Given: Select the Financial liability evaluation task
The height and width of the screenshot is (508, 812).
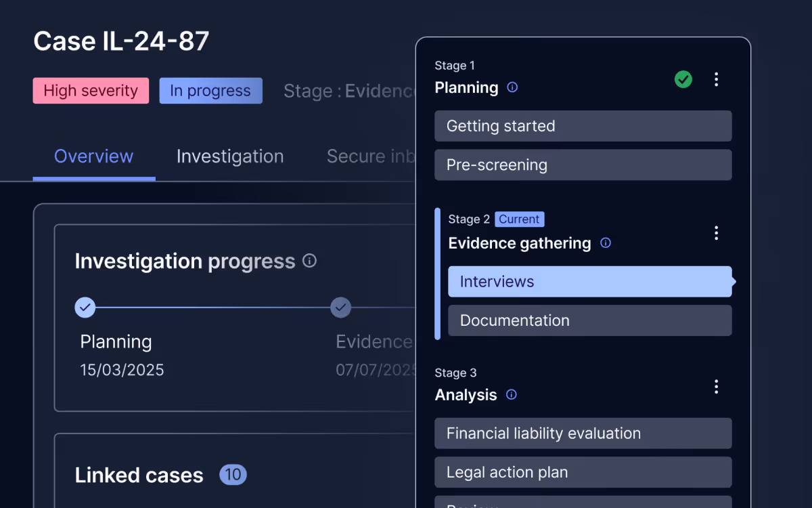Looking at the screenshot, I should point(583,433).
